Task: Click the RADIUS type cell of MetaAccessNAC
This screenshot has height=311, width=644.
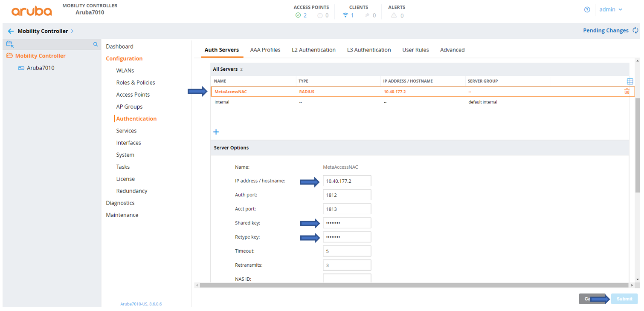Action: [x=307, y=92]
